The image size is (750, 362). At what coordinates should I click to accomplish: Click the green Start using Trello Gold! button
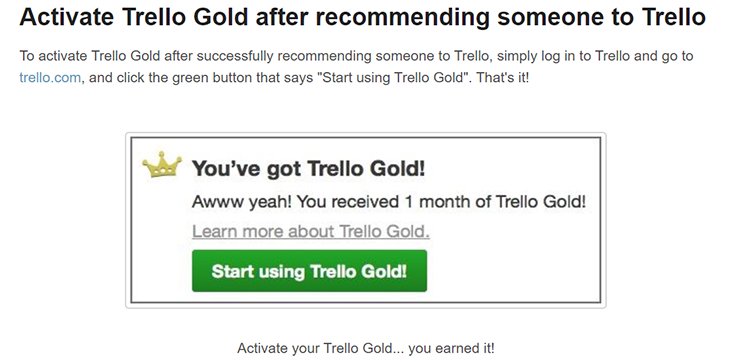click(x=309, y=271)
